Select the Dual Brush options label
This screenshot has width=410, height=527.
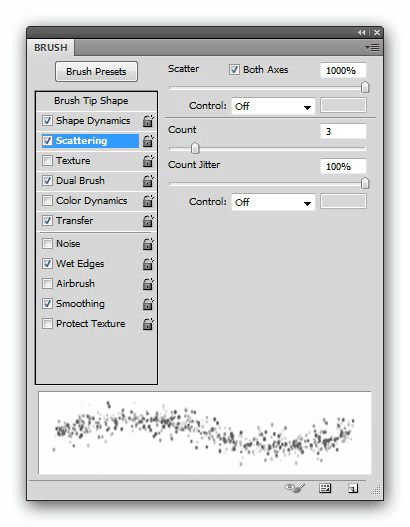80,180
